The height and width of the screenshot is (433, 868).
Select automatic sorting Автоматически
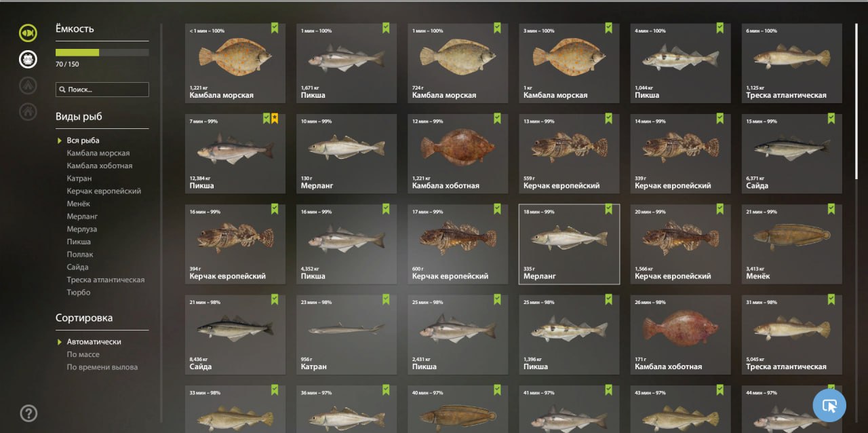point(94,342)
